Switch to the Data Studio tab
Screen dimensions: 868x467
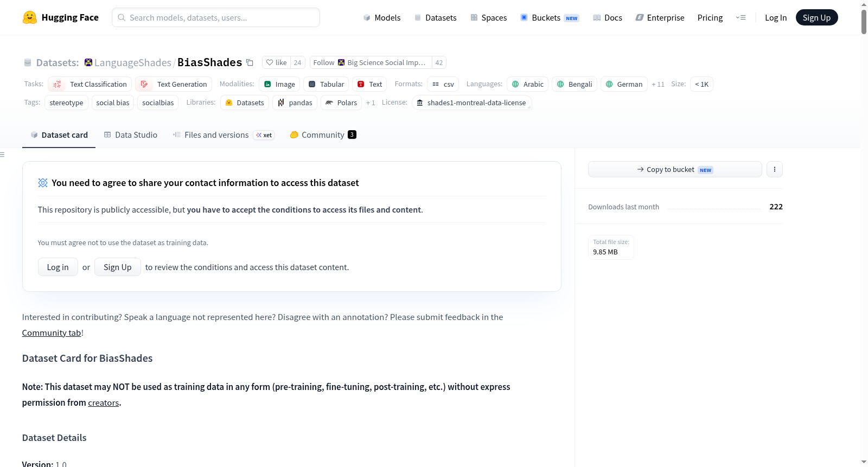pyautogui.click(x=130, y=135)
